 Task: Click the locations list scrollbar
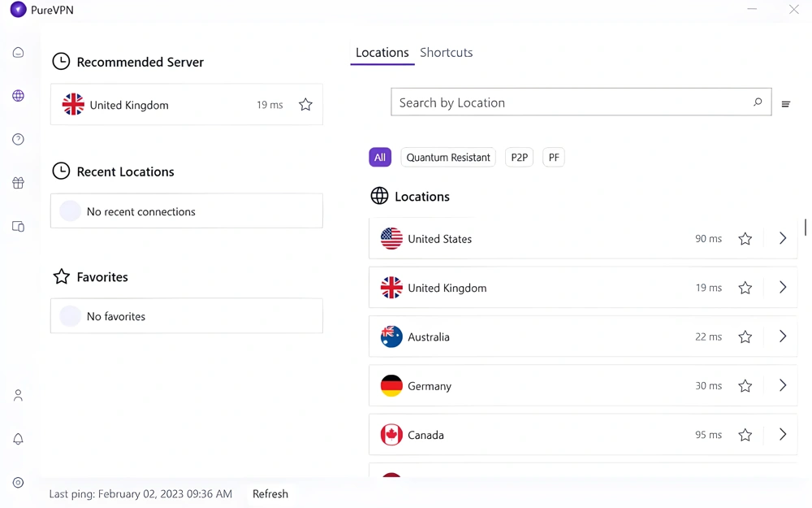coord(806,227)
